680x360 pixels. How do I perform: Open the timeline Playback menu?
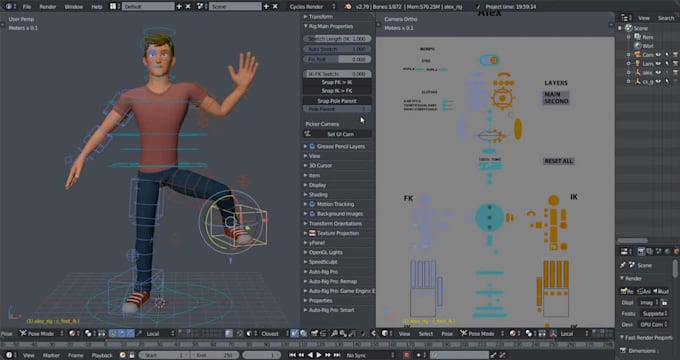click(x=102, y=355)
